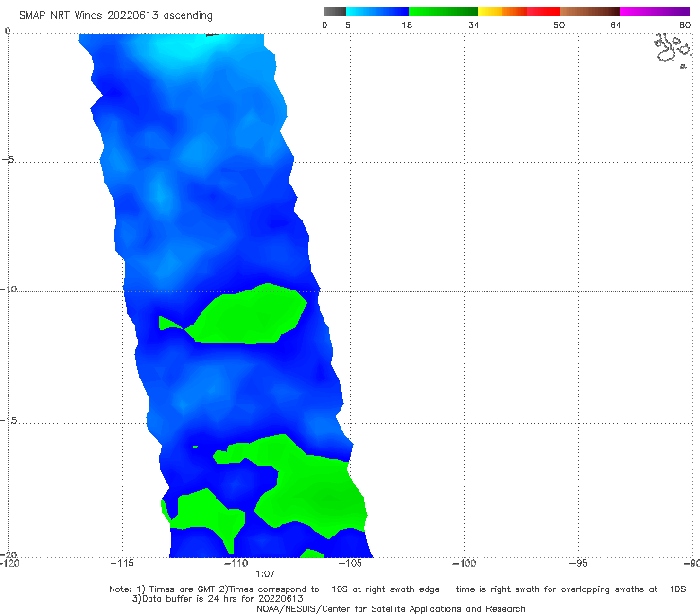
Task: Click the yellow-to-red segment of the color bar
Action: pyautogui.click(x=518, y=11)
